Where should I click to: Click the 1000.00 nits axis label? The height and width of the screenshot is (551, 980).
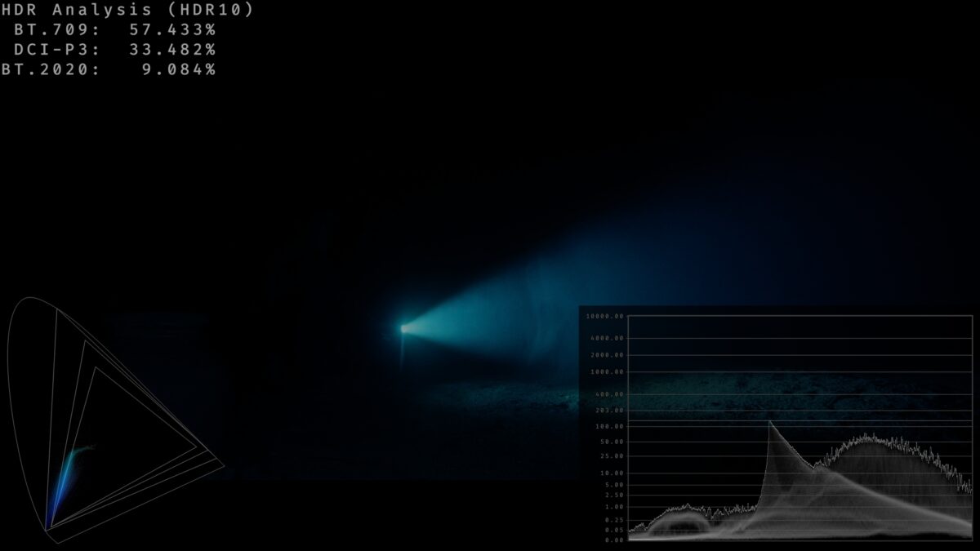click(x=608, y=372)
